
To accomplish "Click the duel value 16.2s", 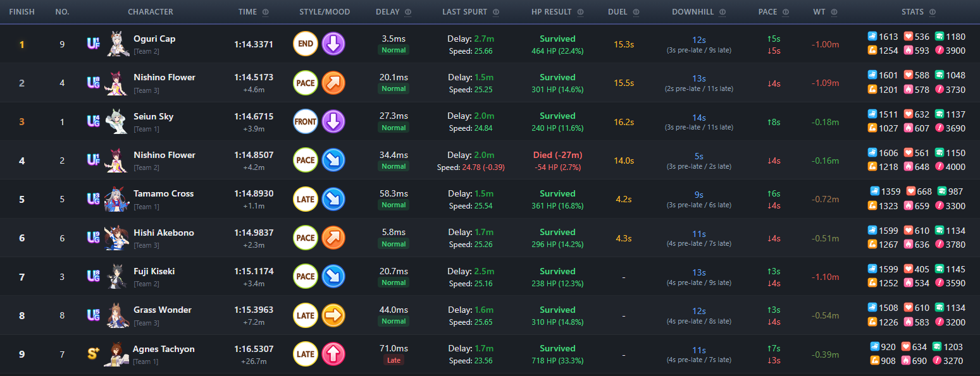I will coord(624,122).
